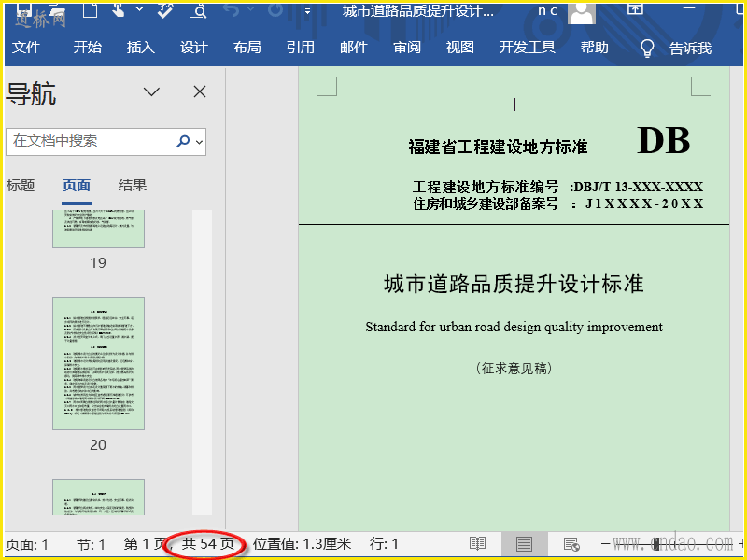Switch to the 视图 ribbon tab
Screen dimensions: 747x560
click(x=460, y=48)
